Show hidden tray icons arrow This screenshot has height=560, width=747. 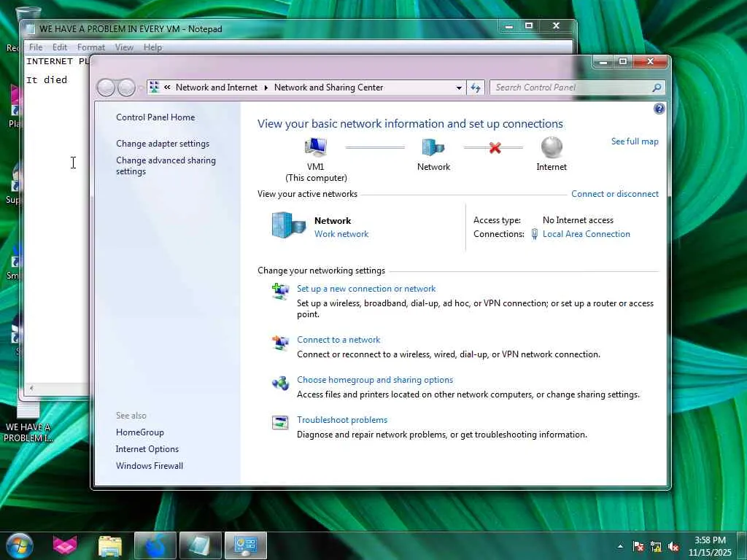[620, 546]
